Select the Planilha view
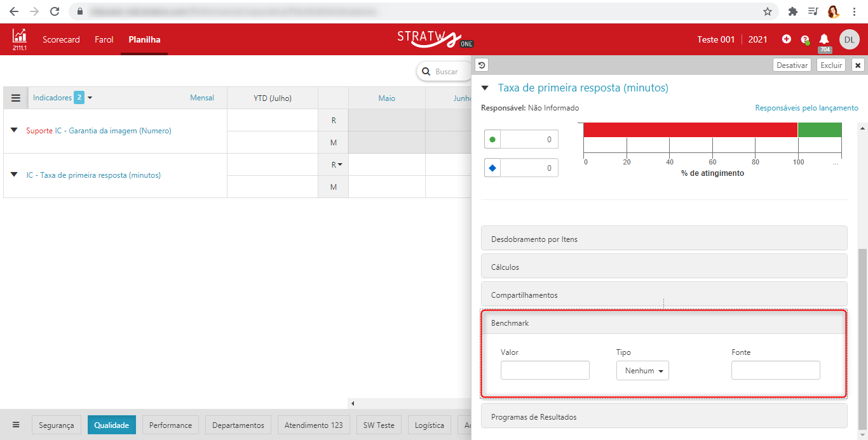The image size is (868, 440). (144, 39)
